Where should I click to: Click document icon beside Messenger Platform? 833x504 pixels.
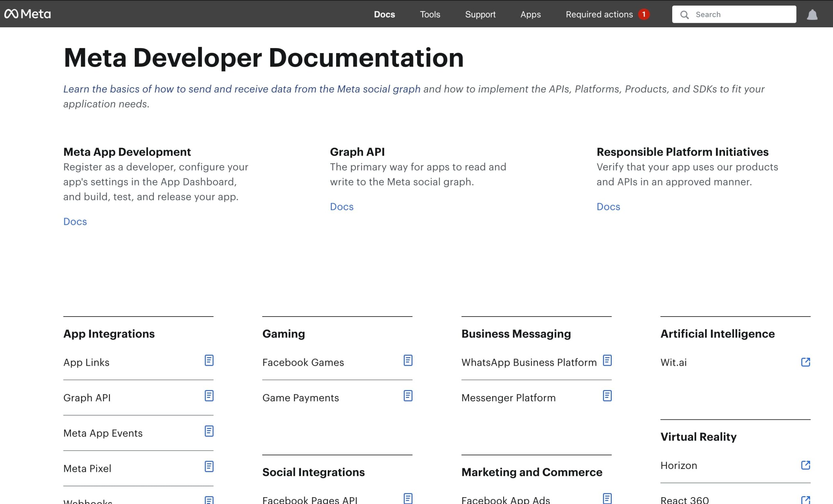click(x=607, y=396)
